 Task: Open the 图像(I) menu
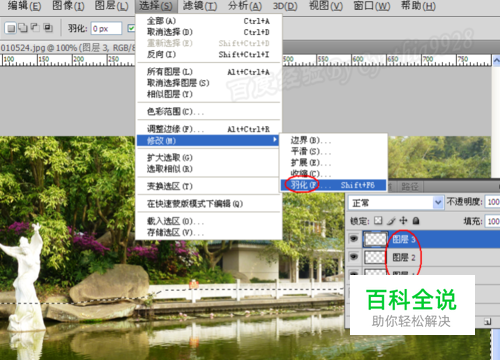click(68, 6)
